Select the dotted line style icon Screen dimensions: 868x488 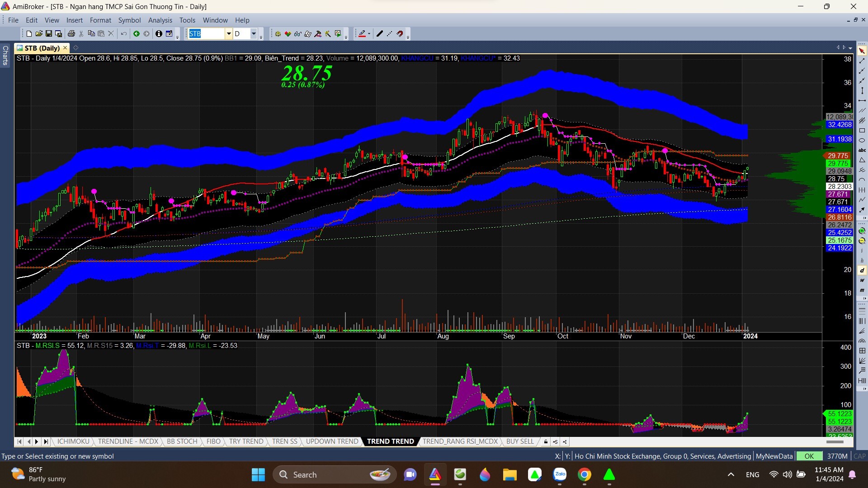(x=390, y=34)
